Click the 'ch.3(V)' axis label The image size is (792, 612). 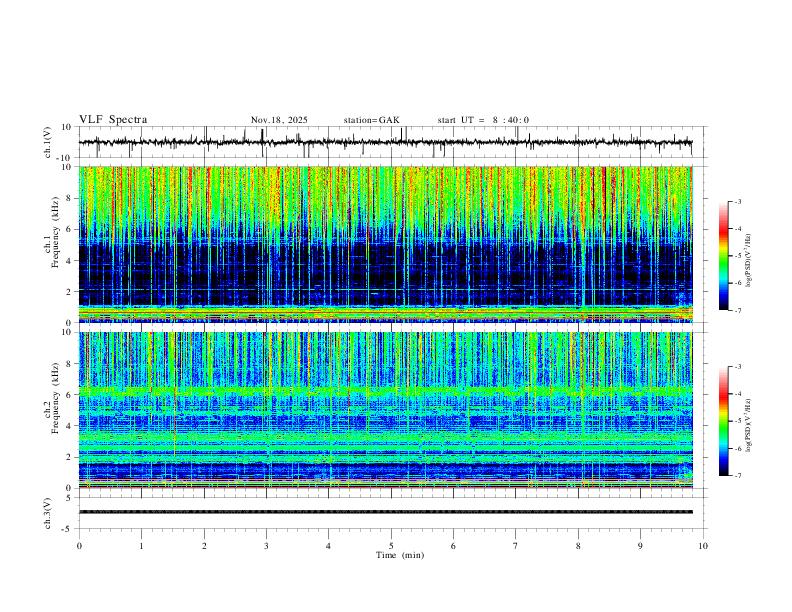tap(48, 514)
